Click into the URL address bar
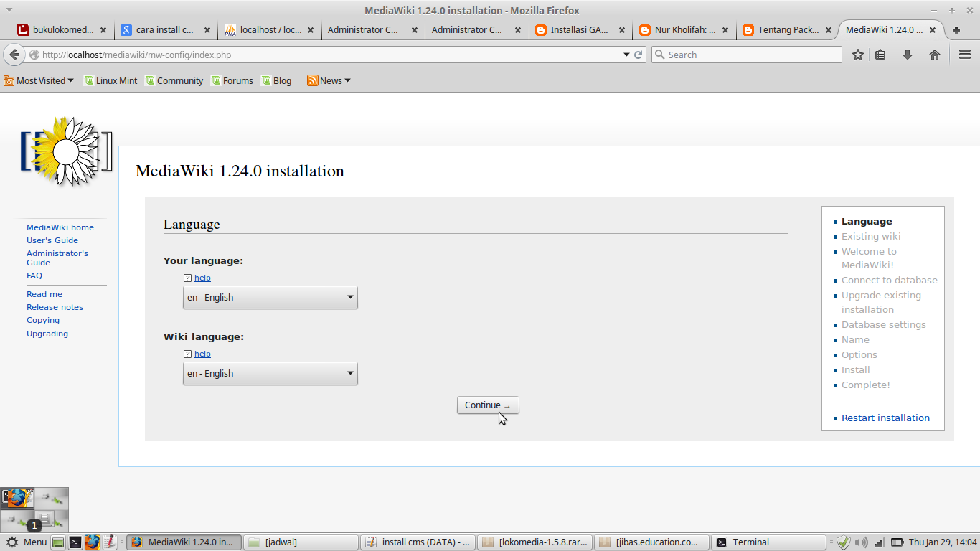The width and height of the screenshot is (980, 551). [x=330, y=55]
